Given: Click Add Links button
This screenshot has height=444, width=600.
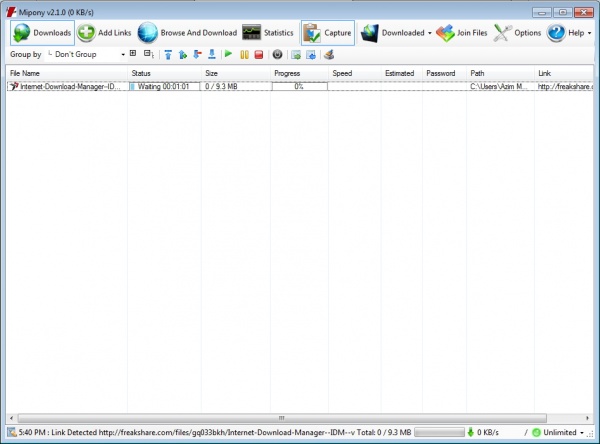Looking at the screenshot, I should (104, 33).
